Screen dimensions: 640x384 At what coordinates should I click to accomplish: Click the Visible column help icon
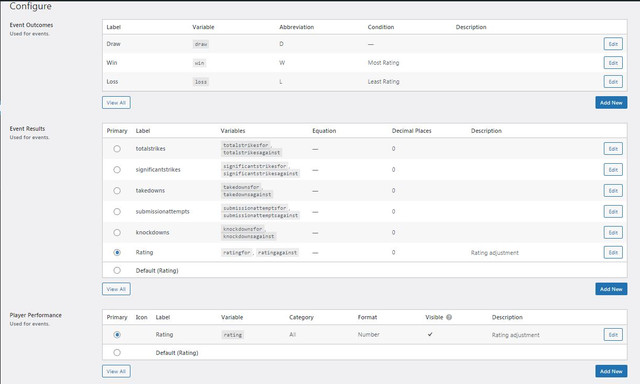[449, 317]
